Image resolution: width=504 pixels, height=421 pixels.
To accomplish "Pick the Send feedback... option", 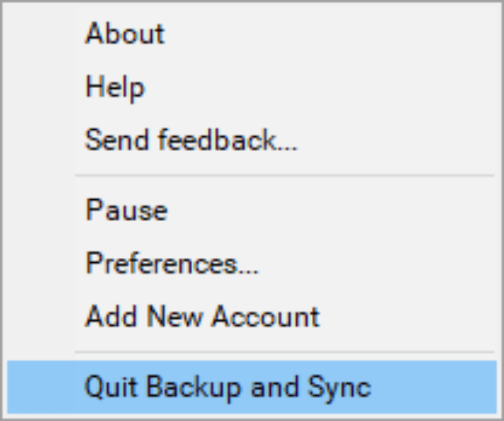I will pyautogui.click(x=191, y=141).
